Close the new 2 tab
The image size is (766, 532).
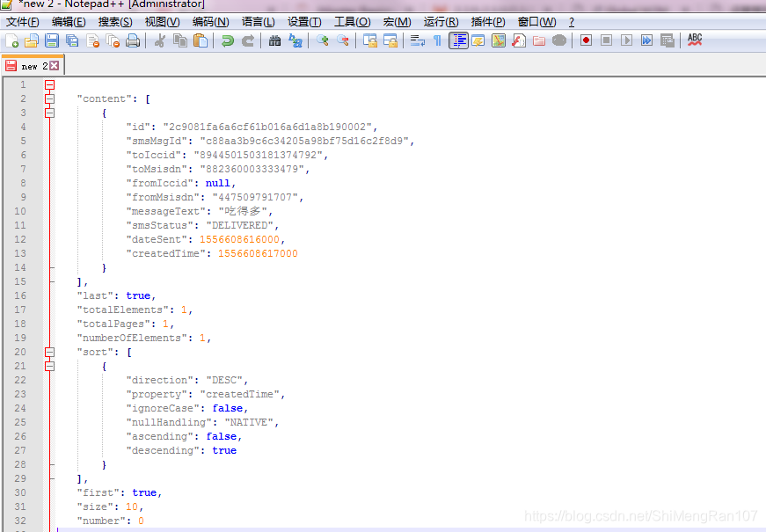point(54,64)
